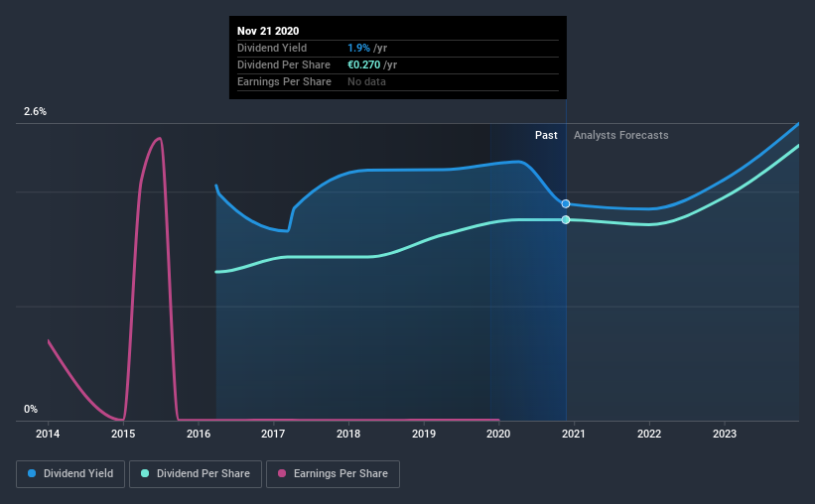Click the blue dot in Dividend Yield legend

point(32,473)
